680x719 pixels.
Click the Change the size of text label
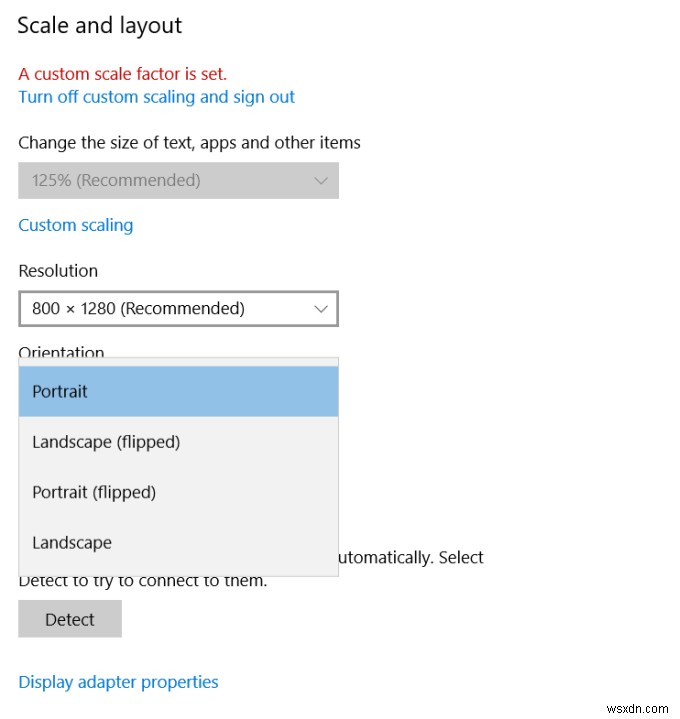tap(189, 142)
